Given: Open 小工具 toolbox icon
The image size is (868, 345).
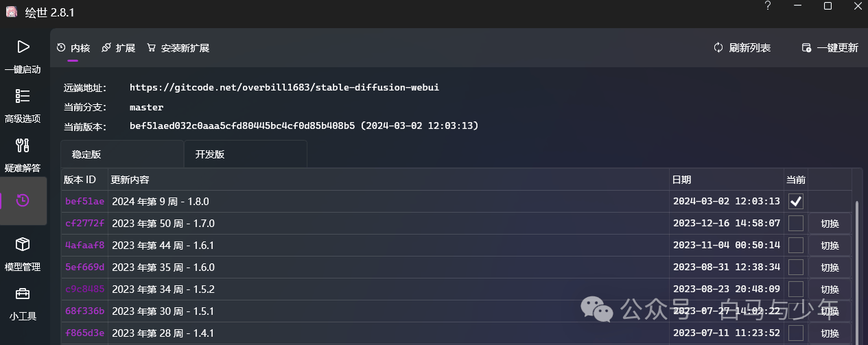Looking at the screenshot, I should (23, 294).
